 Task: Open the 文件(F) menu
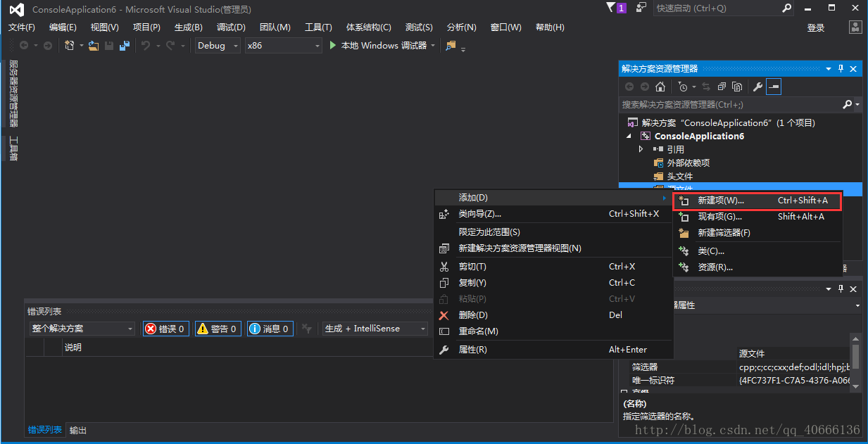click(x=22, y=27)
